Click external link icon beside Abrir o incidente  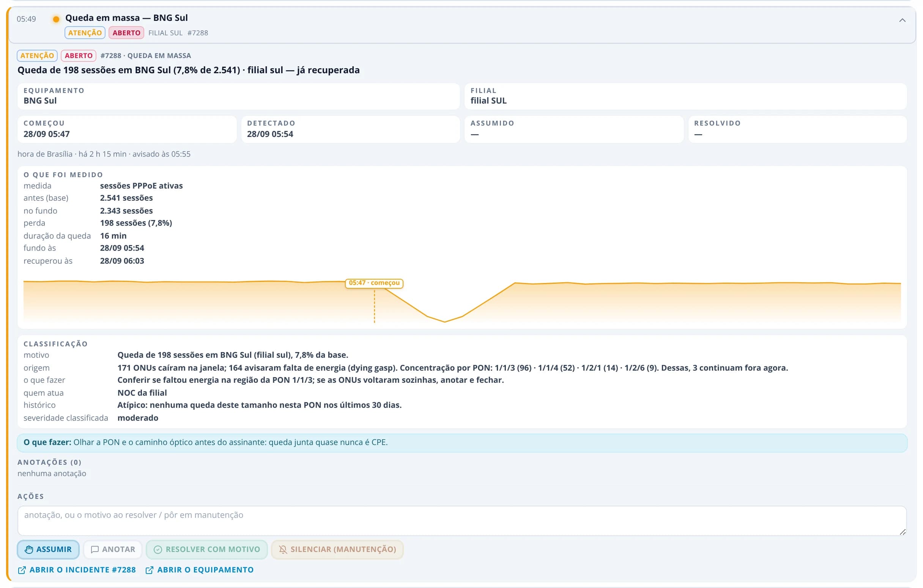click(x=22, y=570)
